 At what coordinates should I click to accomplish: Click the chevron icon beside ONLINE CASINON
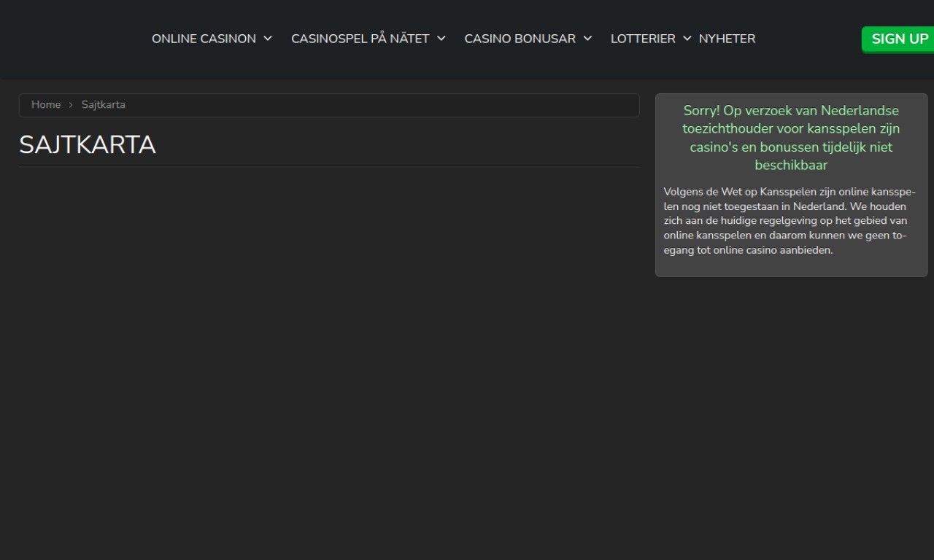pos(268,39)
